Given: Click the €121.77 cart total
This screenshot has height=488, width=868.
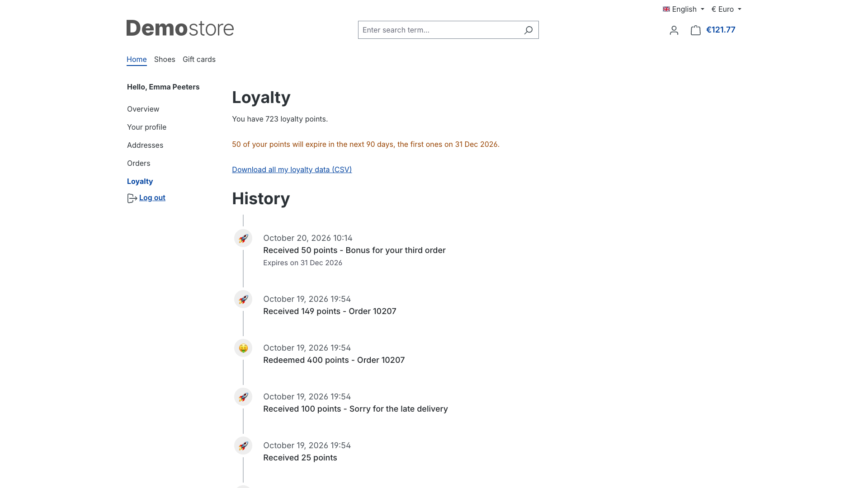Looking at the screenshot, I should pos(721,30).
